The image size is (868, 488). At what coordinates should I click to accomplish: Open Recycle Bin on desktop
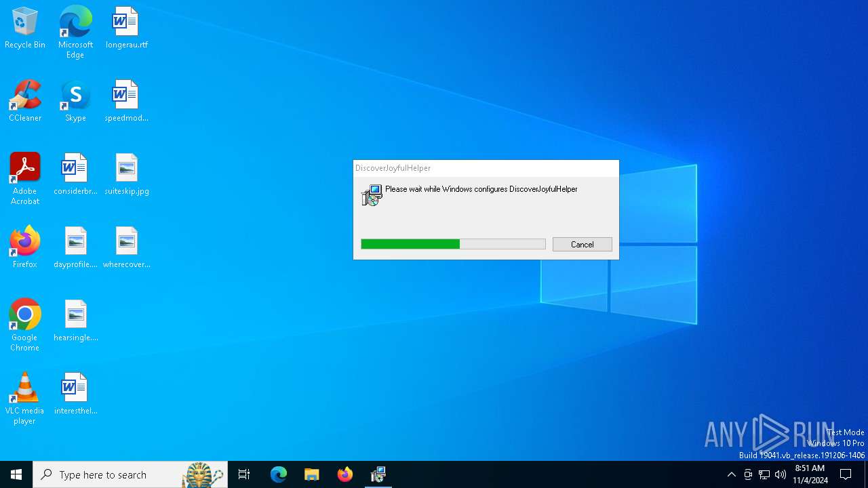(x=25, y=28)
